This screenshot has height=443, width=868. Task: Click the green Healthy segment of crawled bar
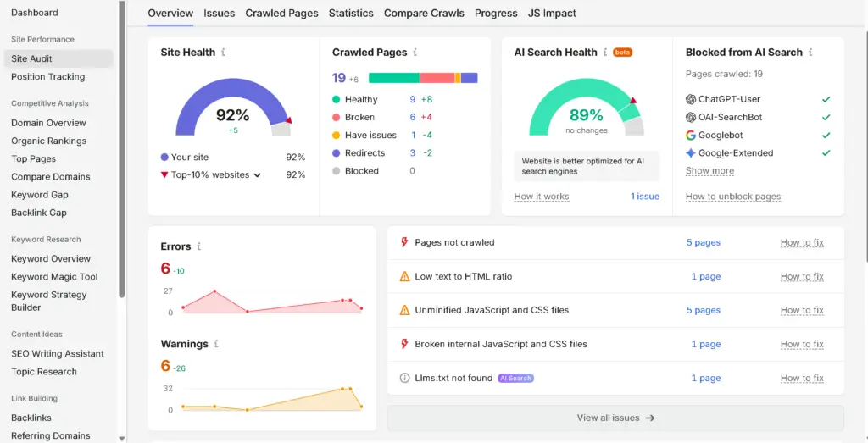coord(394,78)
